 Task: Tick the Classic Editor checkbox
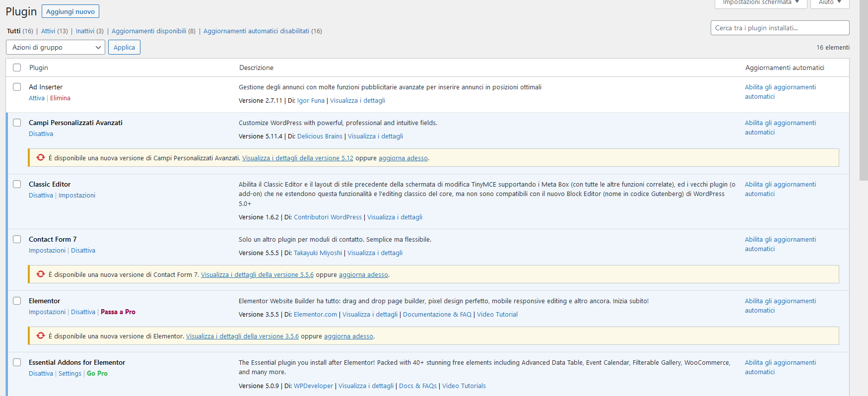point(17,184)
